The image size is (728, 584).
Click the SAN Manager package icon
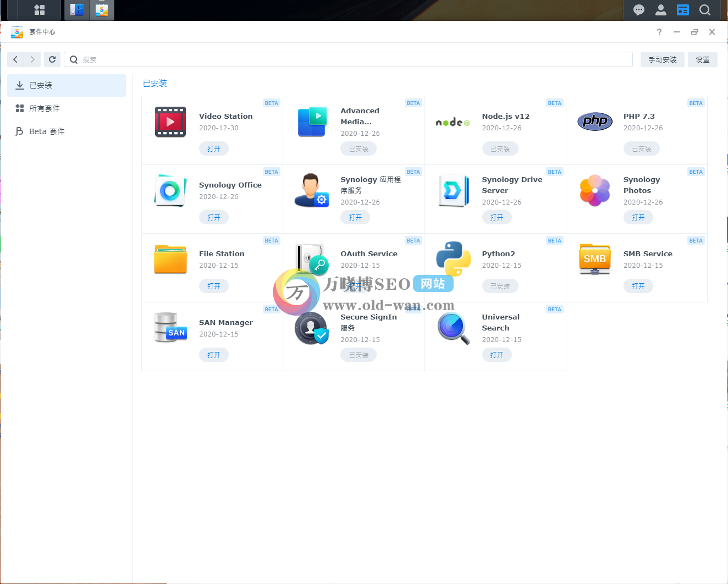pyautogui.click(x=170, y=328)
